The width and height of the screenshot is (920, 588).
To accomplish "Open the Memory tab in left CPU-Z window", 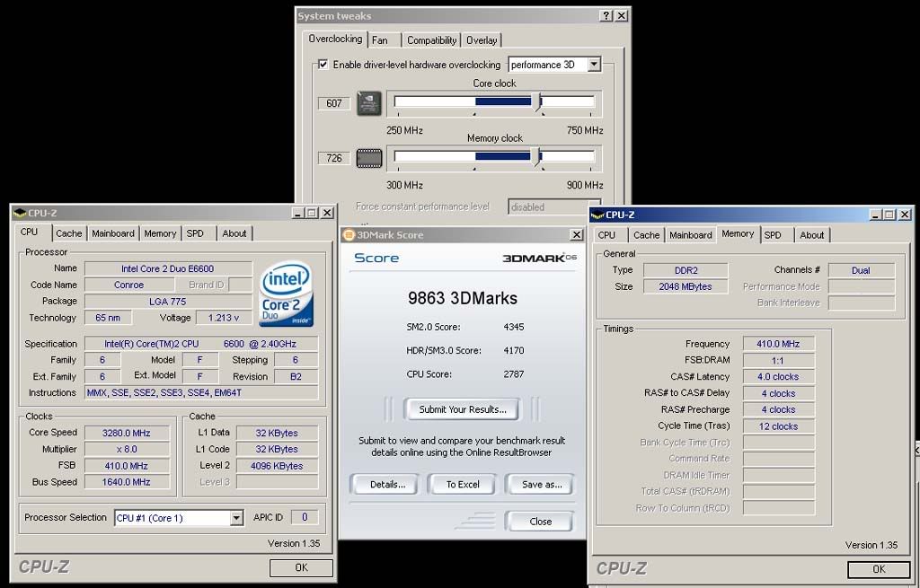I will pos(160,233).
